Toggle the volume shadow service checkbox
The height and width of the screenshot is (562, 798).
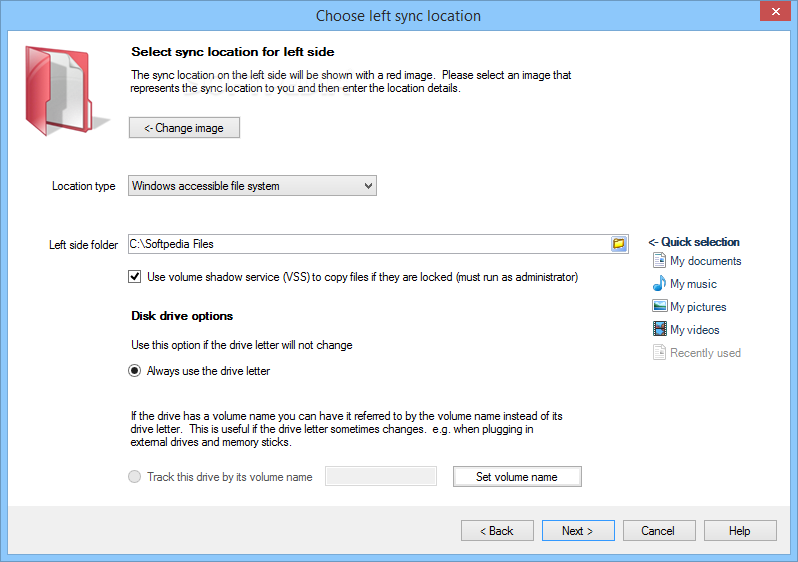click(x=134, y=277)
